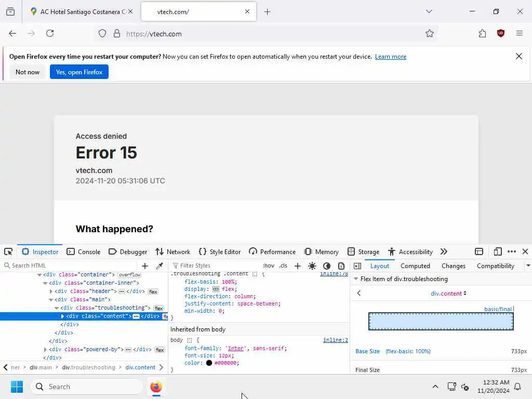Collapse the div class="container" node
Image resolution: width=532 pixels, height=399 pixels.
tap(39, 275)
